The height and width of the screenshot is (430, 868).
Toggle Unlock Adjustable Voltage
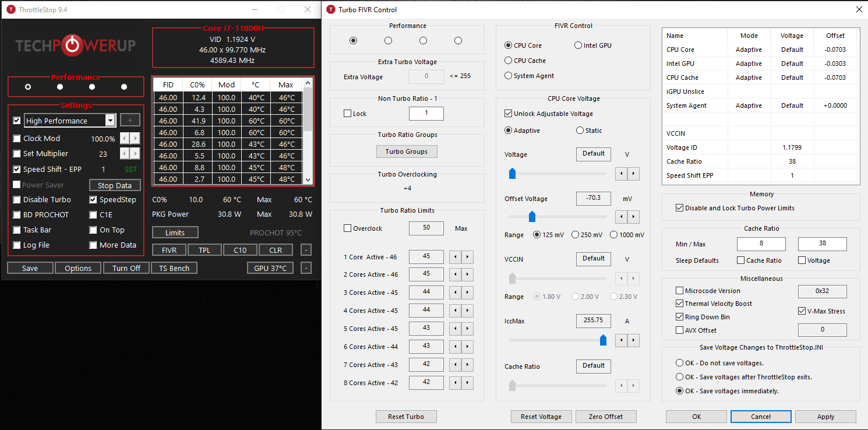[508, 114]
